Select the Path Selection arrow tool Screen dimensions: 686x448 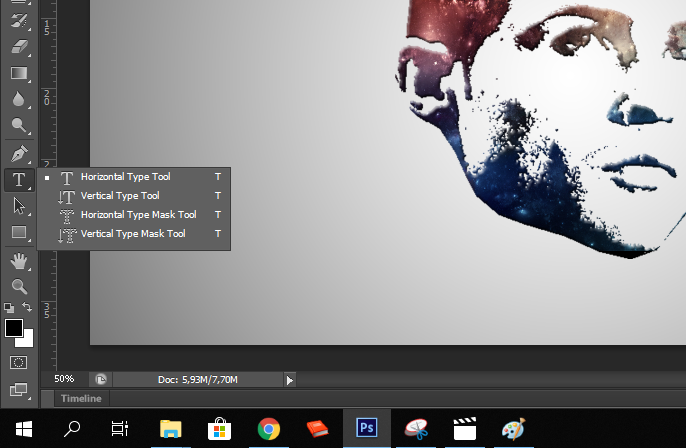19,206
